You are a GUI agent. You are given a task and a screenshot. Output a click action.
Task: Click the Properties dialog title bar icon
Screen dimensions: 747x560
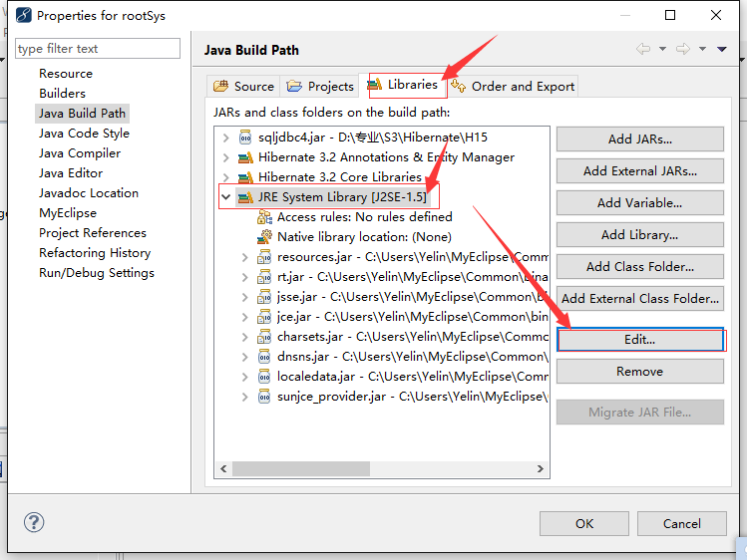23,15
